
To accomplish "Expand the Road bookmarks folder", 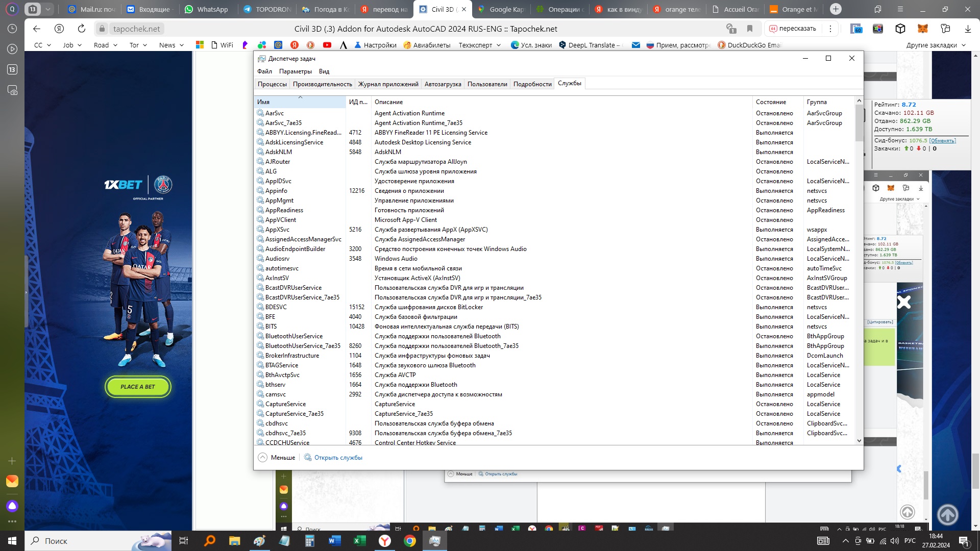I will (x=105, y=45).
